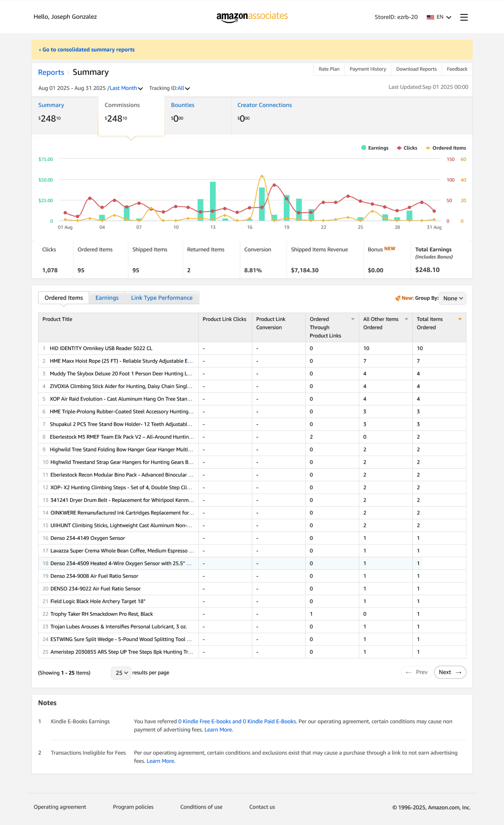Click the rocket icon beside Group By

pyautogui.click(x=398, y=298)
